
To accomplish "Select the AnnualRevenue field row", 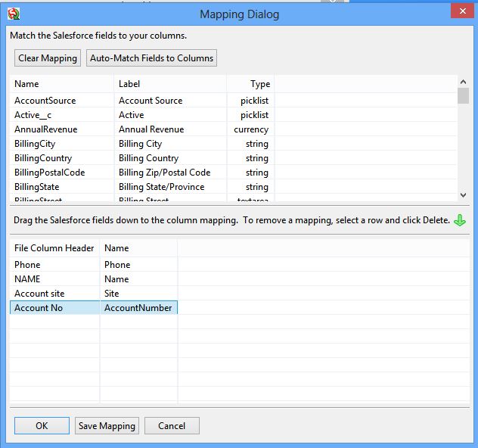I will click(233, 129).
